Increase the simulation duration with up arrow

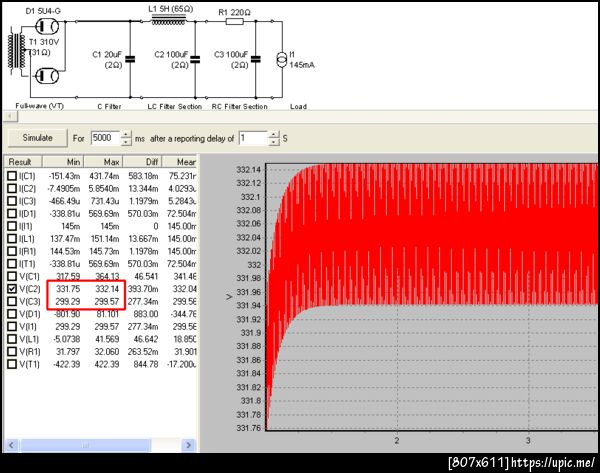point(126,135)
